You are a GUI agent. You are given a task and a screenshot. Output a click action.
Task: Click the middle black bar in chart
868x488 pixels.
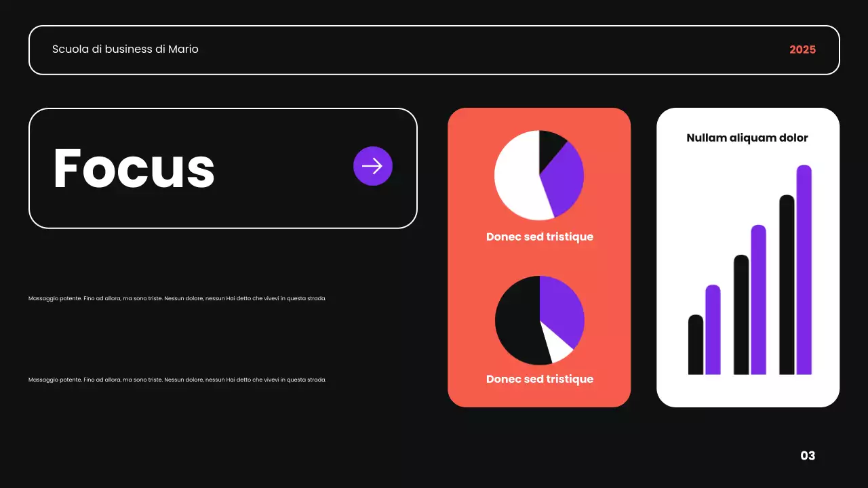tap(741, 314)
